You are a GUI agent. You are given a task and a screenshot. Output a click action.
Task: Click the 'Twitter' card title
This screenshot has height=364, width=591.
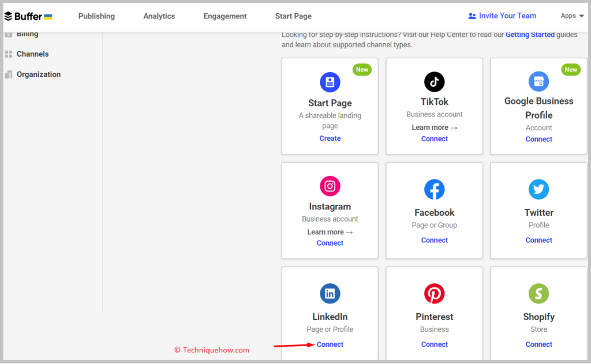[x=538, y=212]
